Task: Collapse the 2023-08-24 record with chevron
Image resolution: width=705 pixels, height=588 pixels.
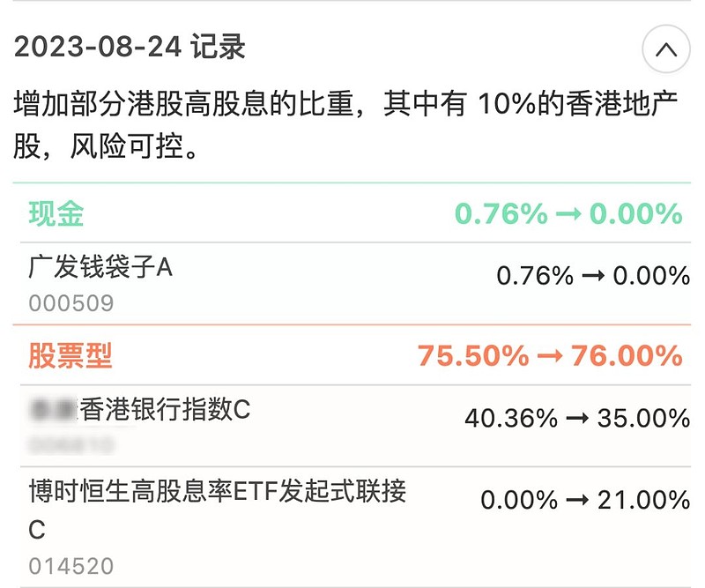Action: 666,49
